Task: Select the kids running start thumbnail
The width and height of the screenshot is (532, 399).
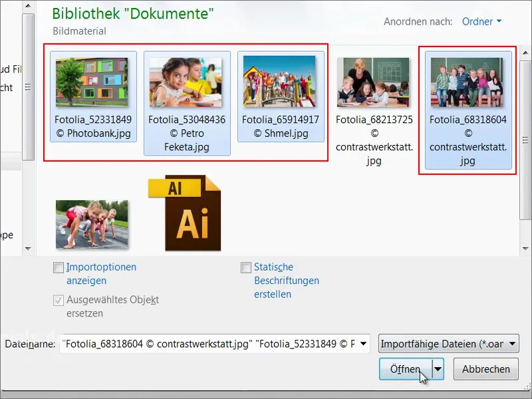Action: coord(92,224)
